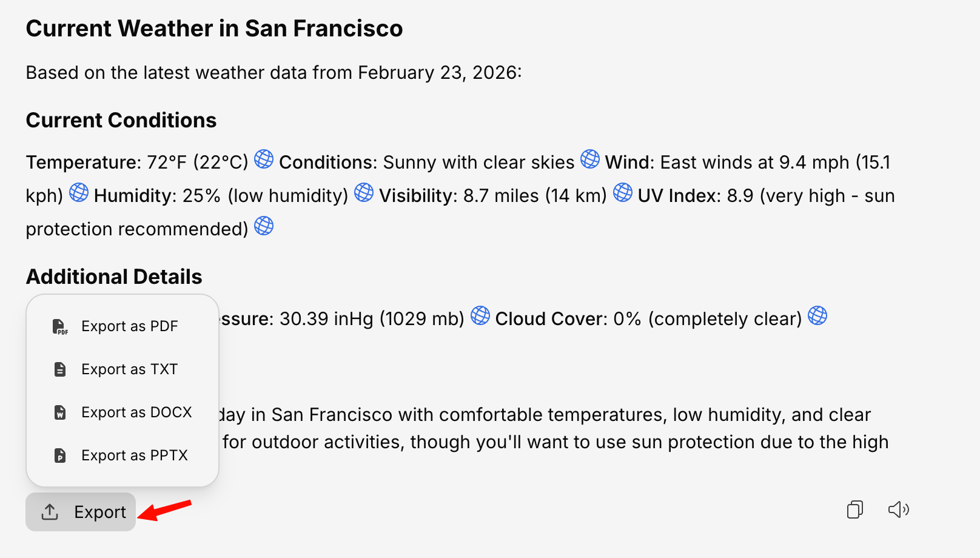
Task: Click the 'Current Weather in San Francisco' title
Action: pyautogui.click(x=214, y=29)
